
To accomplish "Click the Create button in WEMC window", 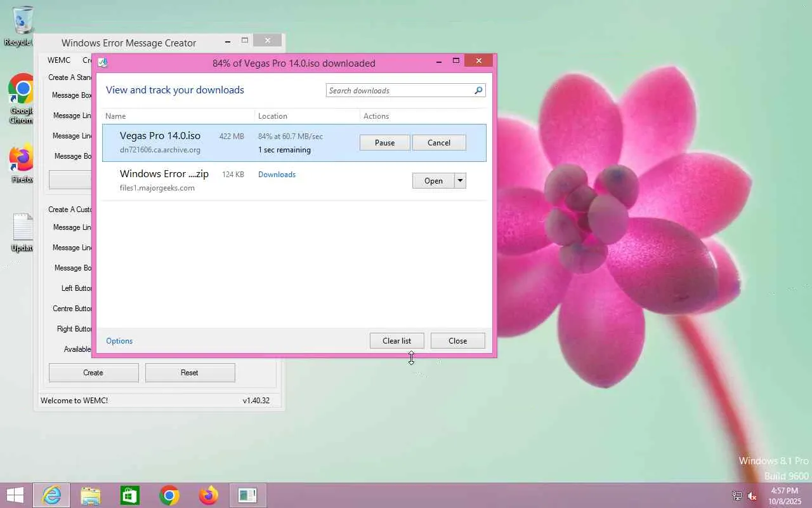I will tap(93, 373).
